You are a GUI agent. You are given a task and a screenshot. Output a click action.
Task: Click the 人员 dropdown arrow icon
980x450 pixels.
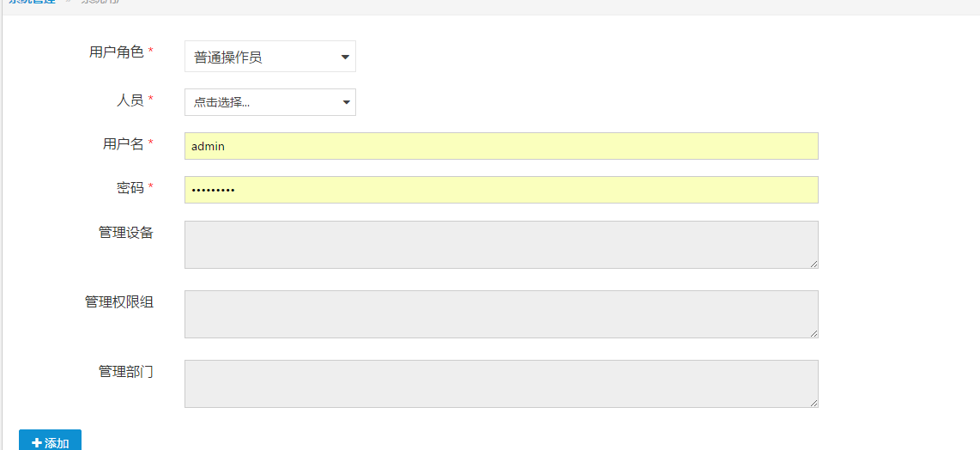point(346,103)
